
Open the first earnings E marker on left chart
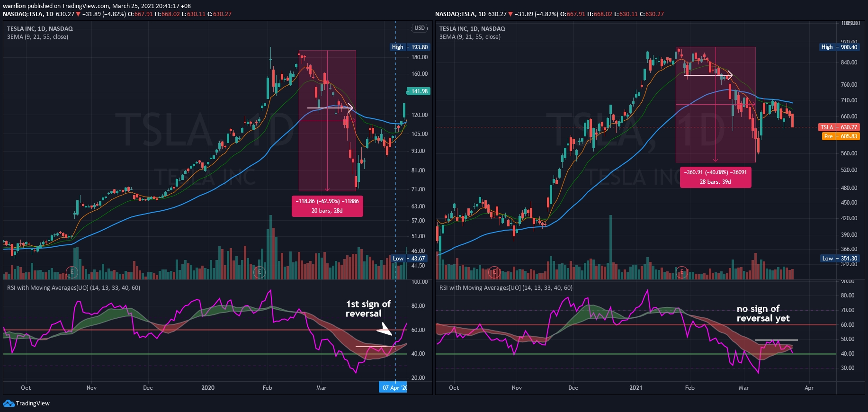72,272
